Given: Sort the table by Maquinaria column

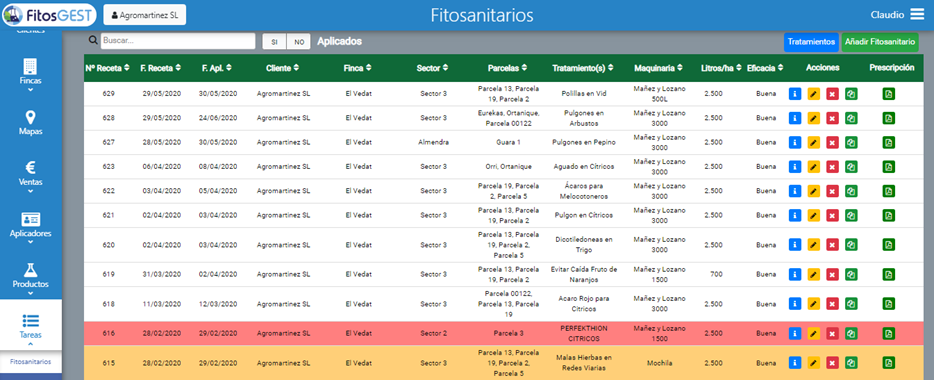Looking at the screenshot, I should 659,68.
